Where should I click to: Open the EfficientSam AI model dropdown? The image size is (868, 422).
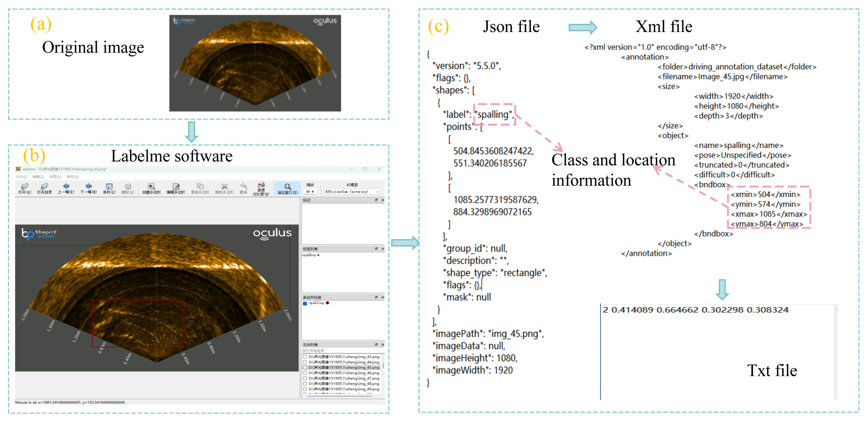(x=352, y=192)
